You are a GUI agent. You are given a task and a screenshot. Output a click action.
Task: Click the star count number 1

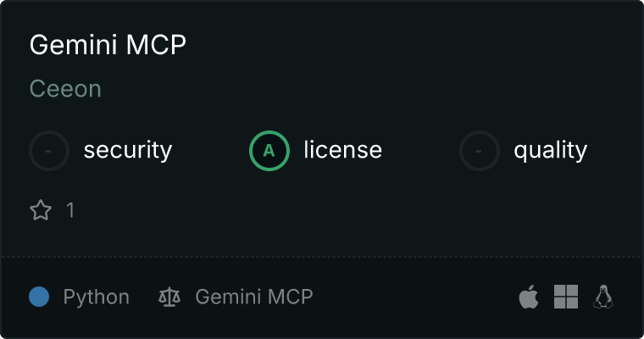click(70, 210)
